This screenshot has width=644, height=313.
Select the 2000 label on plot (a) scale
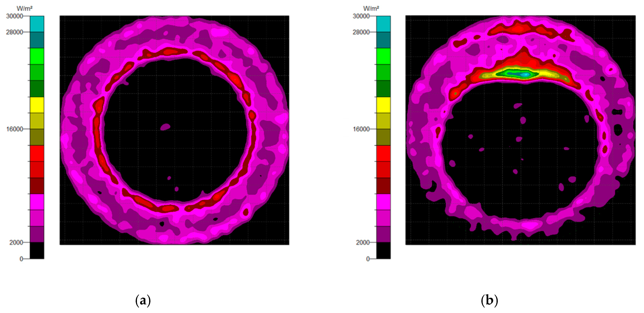16,242
